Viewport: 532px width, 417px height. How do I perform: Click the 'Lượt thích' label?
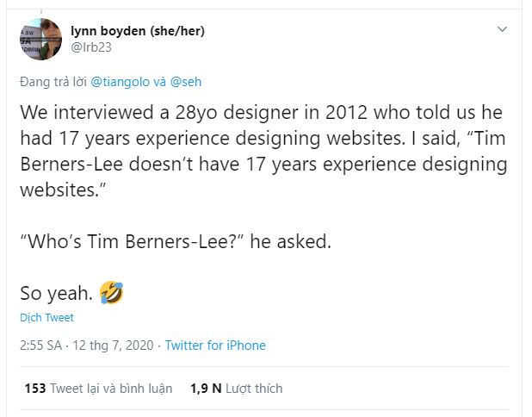tap(255, 389)
